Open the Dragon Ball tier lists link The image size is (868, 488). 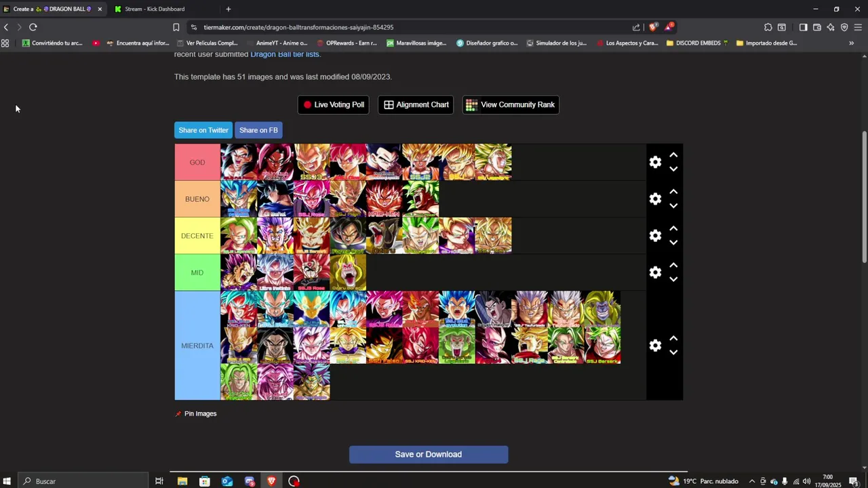pos(284,54)
